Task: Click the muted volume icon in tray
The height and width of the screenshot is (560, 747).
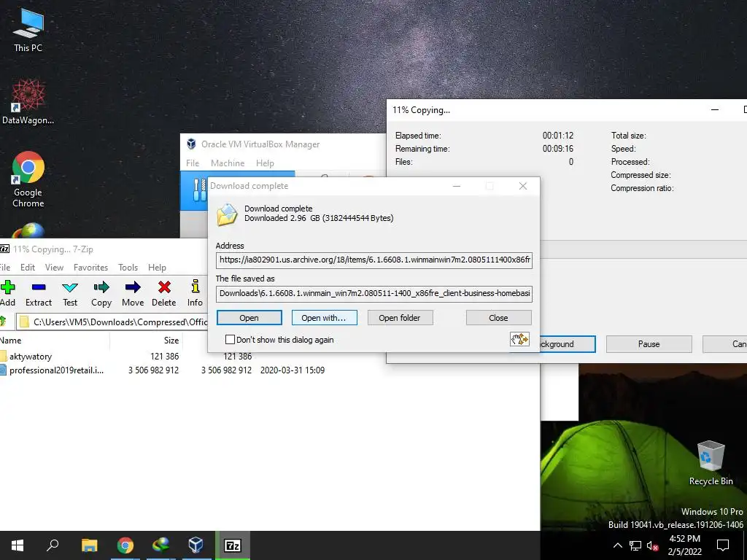Action: pos(652,545)
